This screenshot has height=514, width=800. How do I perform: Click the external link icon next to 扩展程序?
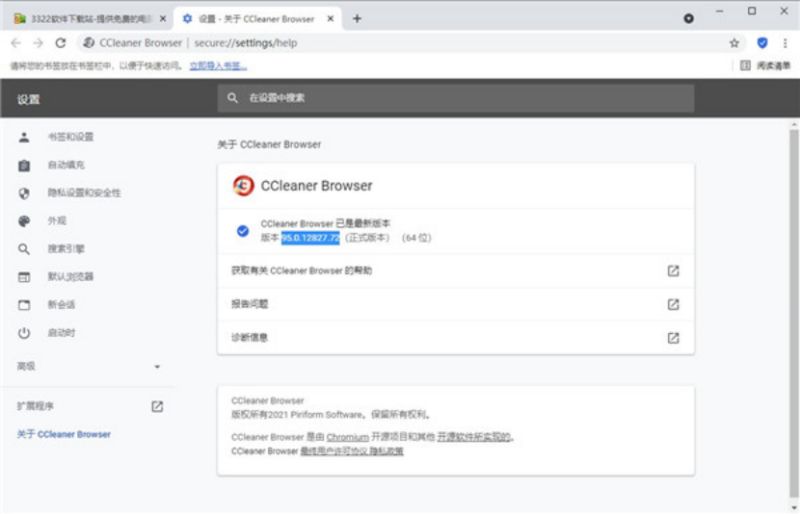click(157, 406)
